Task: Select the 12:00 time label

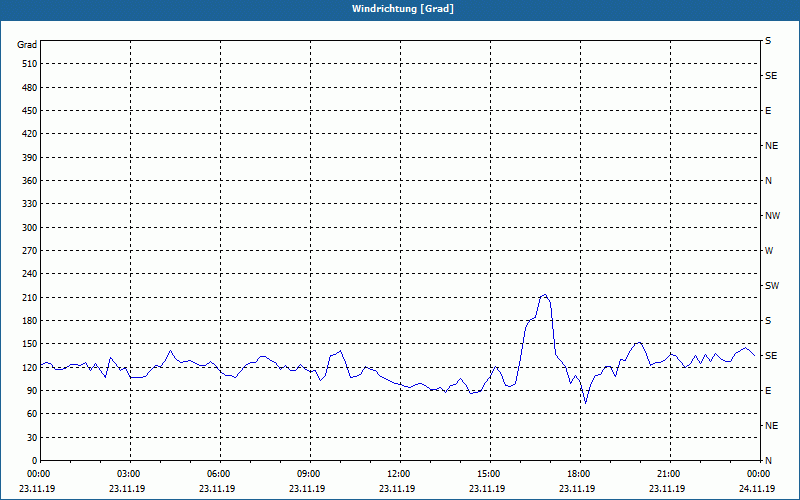Action: (399, 474)
